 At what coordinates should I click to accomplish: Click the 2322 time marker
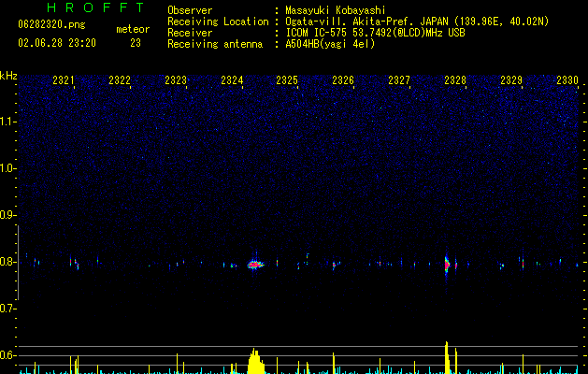[120, 79]
